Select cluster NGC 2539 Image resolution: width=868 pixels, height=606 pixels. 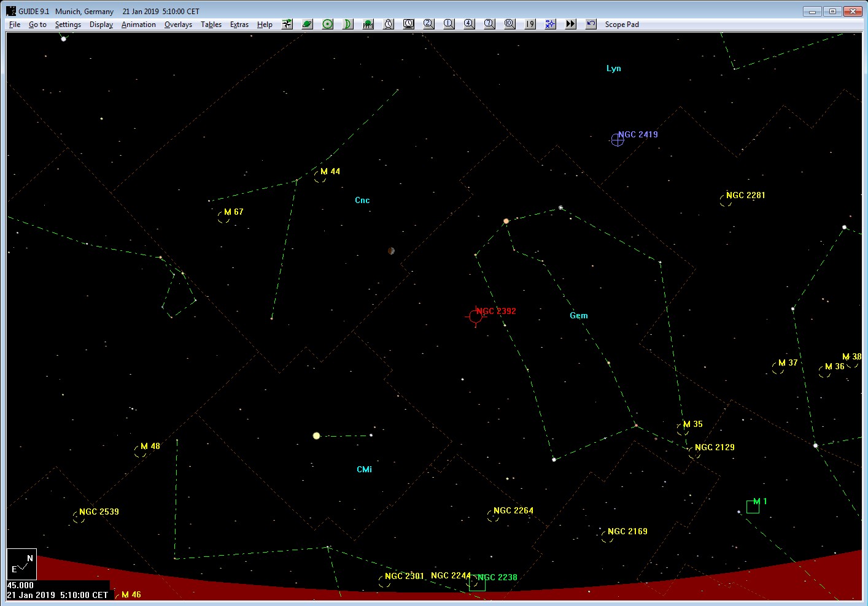tap(79, 517)
